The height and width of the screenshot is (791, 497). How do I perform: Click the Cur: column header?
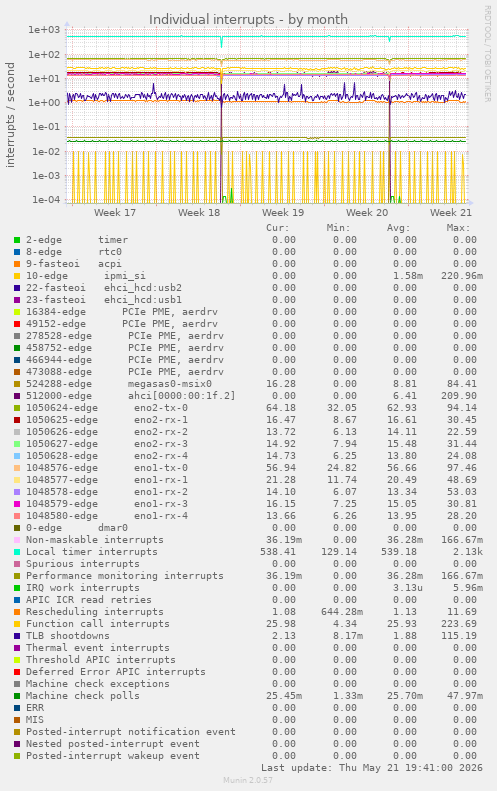[x=278, y=228]
